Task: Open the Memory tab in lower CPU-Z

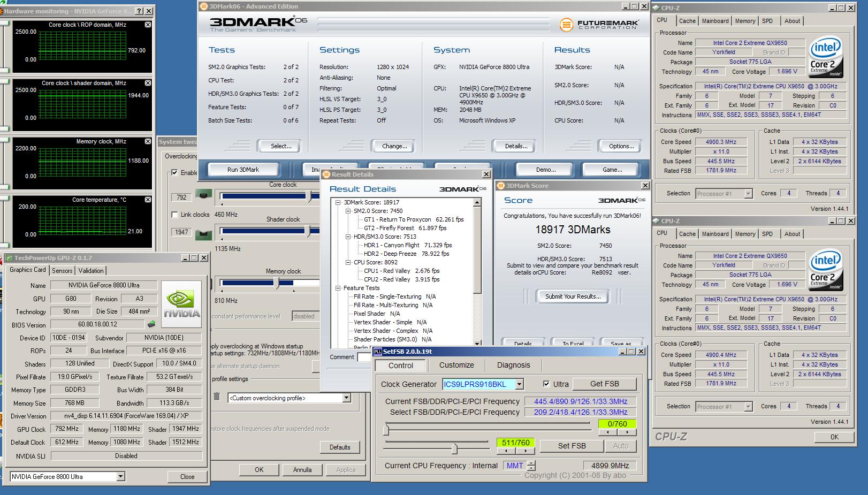Action: pos(745,234)
